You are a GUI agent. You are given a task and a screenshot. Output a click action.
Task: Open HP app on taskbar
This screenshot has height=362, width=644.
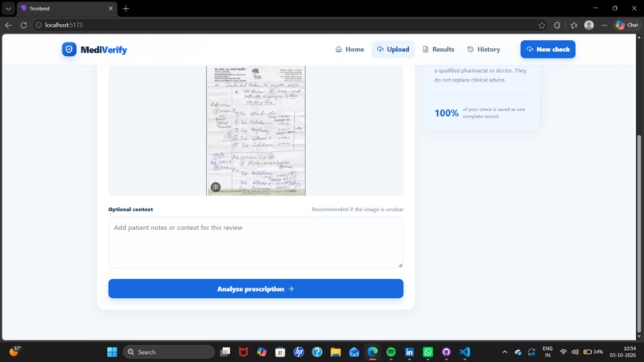tap(299, 352)
